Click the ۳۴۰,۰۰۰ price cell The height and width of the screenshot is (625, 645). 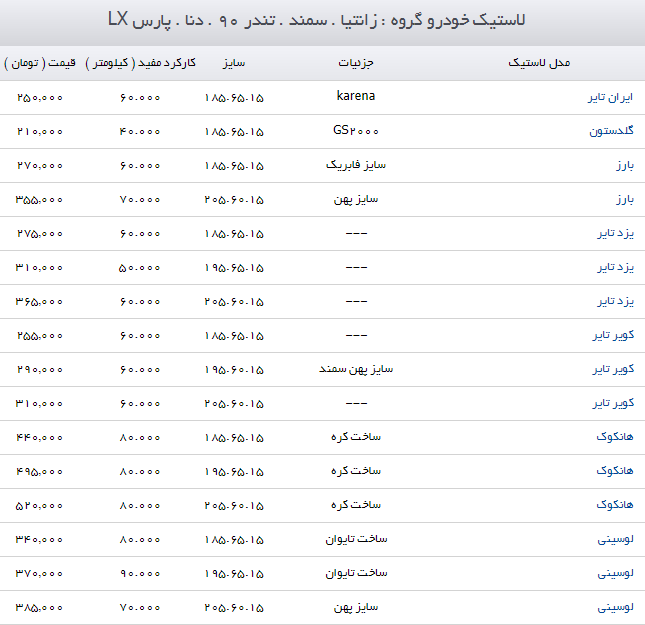[39, 540]
